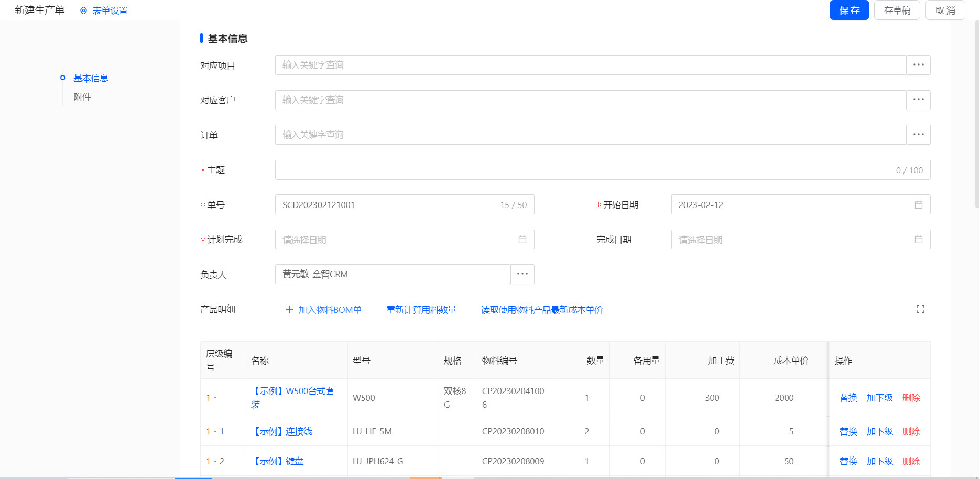Click 完成日期 date placeholder field
Viewport: 980px width, 479px height.
click(801, 239)
